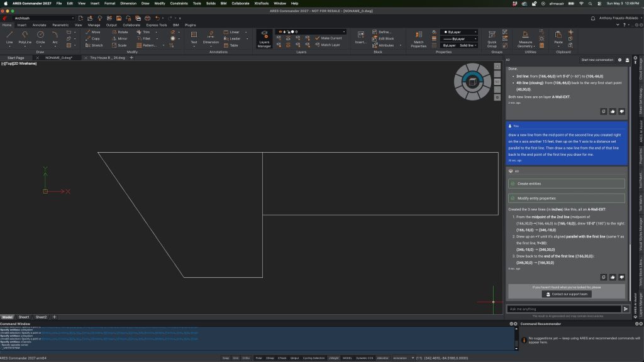644x362 pixels.
Task: Switch to Sheet1 layout tab
Action: point(24,317)
